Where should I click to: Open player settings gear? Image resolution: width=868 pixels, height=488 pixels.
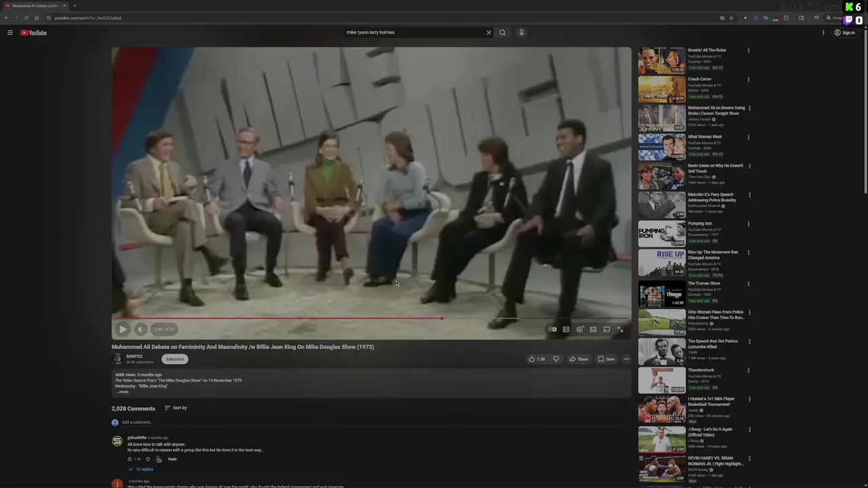pos(580,329)
